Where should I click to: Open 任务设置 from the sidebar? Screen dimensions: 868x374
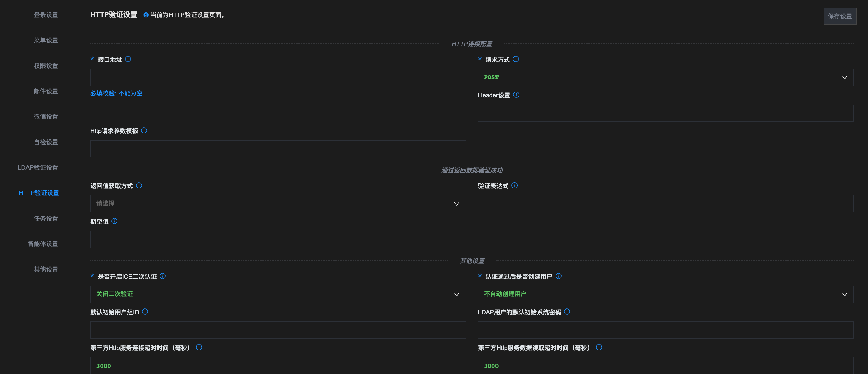(46, 219)
